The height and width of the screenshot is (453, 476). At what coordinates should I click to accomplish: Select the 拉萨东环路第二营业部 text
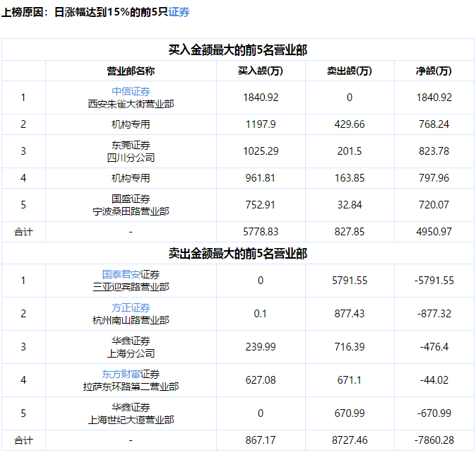pyautogui.click(x=131, y=387)
